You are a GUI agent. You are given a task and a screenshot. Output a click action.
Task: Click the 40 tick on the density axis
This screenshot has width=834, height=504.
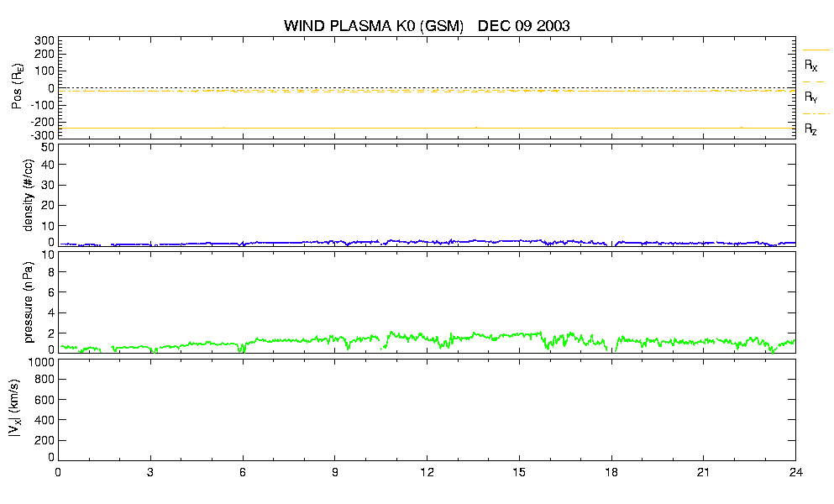pyautogui.click(x=48, y=165)
